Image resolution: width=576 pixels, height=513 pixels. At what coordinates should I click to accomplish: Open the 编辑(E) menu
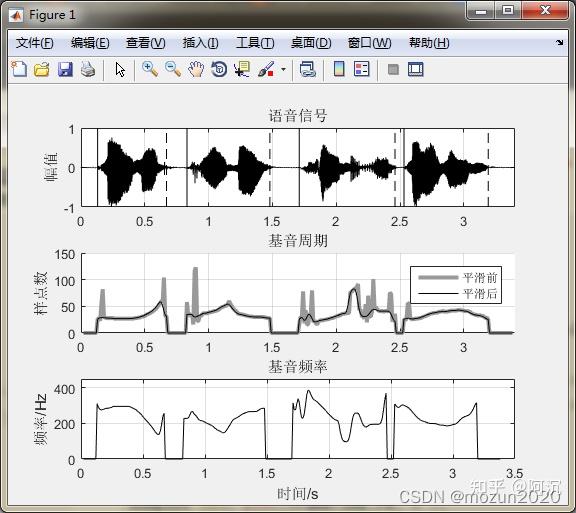tap(90, 43)
